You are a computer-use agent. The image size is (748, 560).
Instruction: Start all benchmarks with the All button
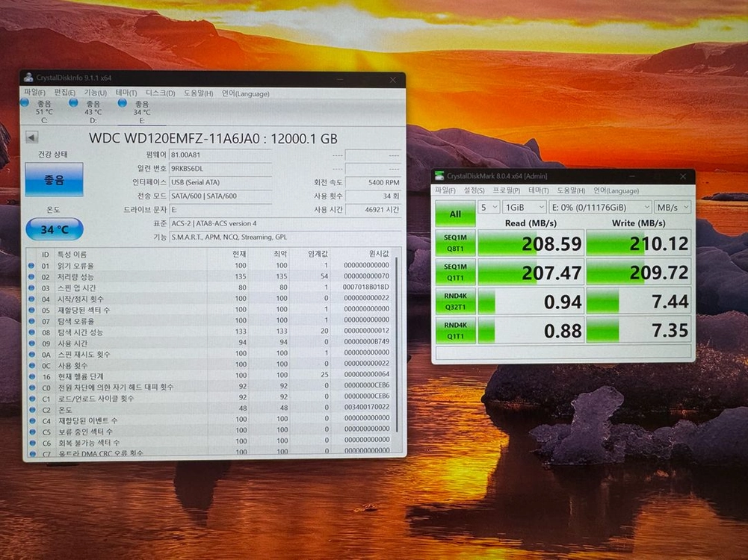tap(456, 214)
